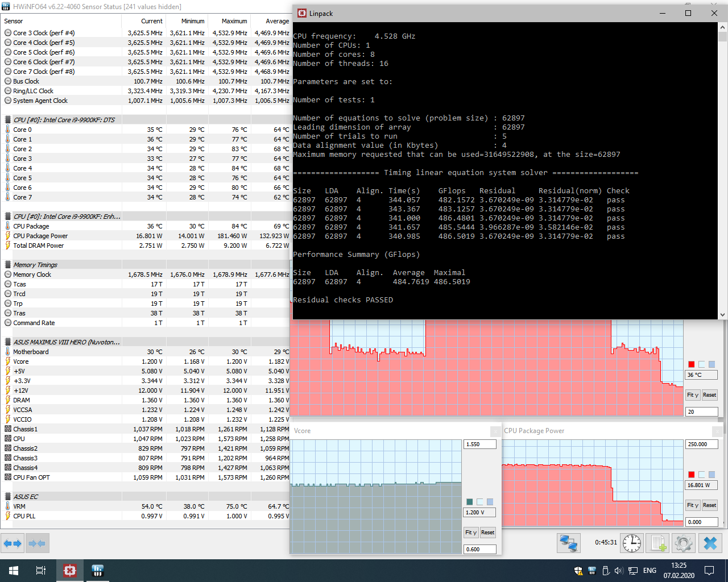Click the collapse columns arrows button in HWiNFO
The height and width of the screenshot is (582, 728).
(x=37, y=543)
